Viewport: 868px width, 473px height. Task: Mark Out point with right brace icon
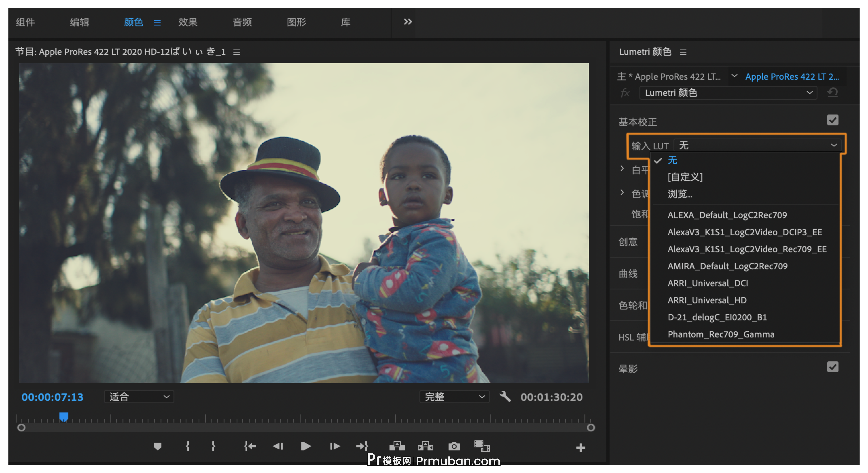[x=213, y=446]
